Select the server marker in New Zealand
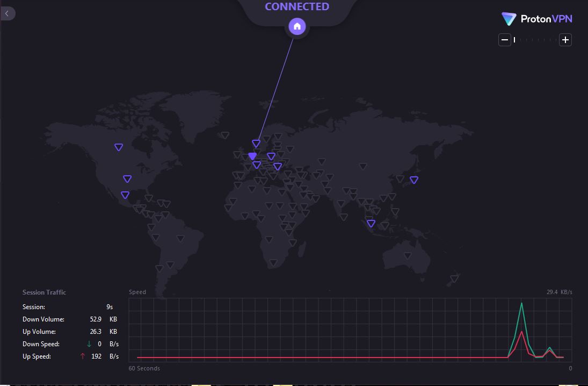The height and width of the screenshot is (386, 588). [454, 278]
